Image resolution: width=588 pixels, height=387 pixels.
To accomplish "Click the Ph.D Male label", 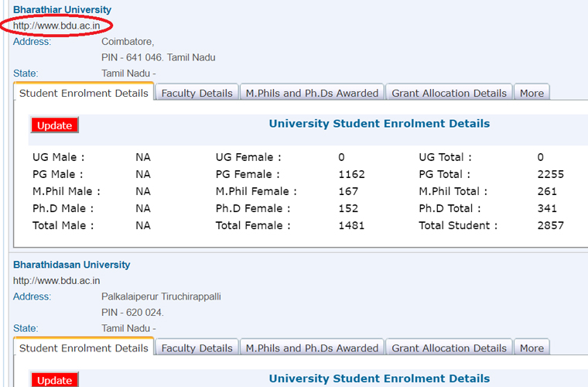I will 63,208.
